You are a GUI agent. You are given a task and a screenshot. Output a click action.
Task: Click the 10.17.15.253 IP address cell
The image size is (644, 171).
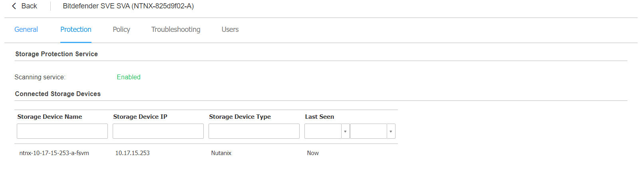click(133, 153)
